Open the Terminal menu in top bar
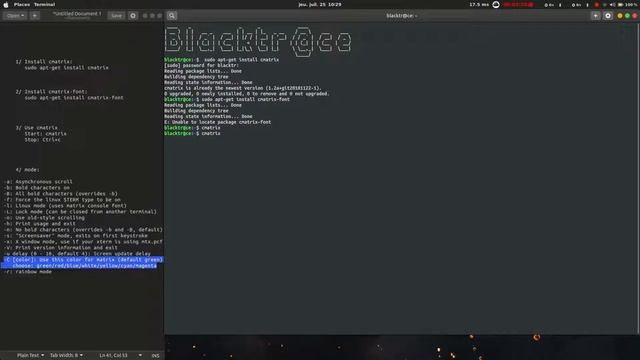The width and height of the screenshot is (640, 360). (x=44, y=4)
